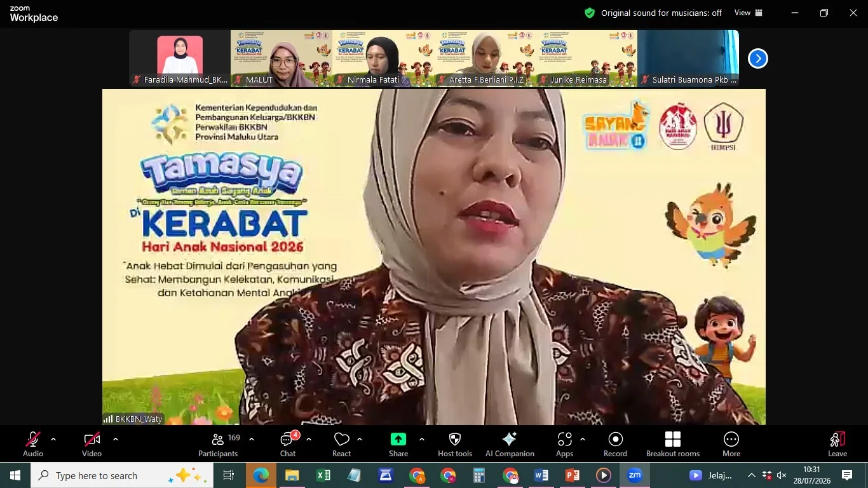Show next page of participant thumbnails
The image size is (868, 488).
(757, 58)
